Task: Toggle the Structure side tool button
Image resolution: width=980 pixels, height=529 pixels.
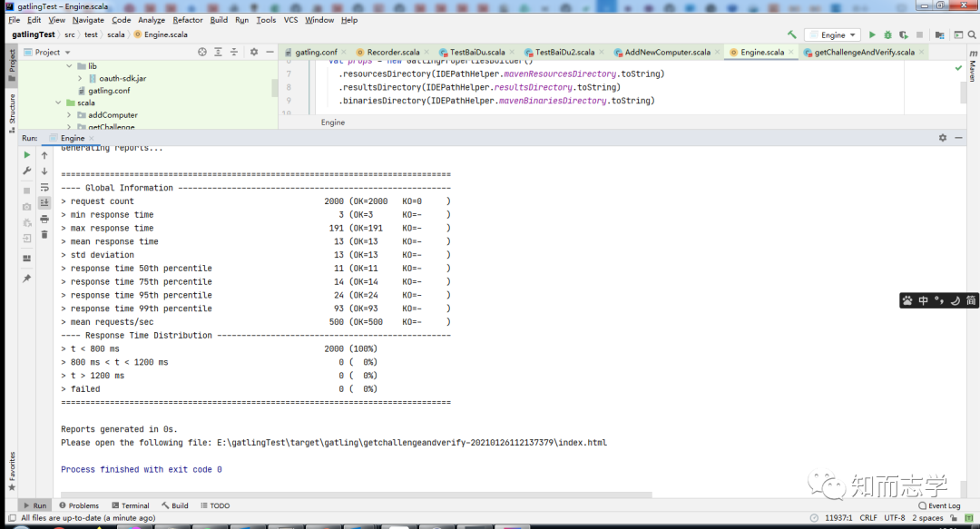Action: [x=12, y=113]
